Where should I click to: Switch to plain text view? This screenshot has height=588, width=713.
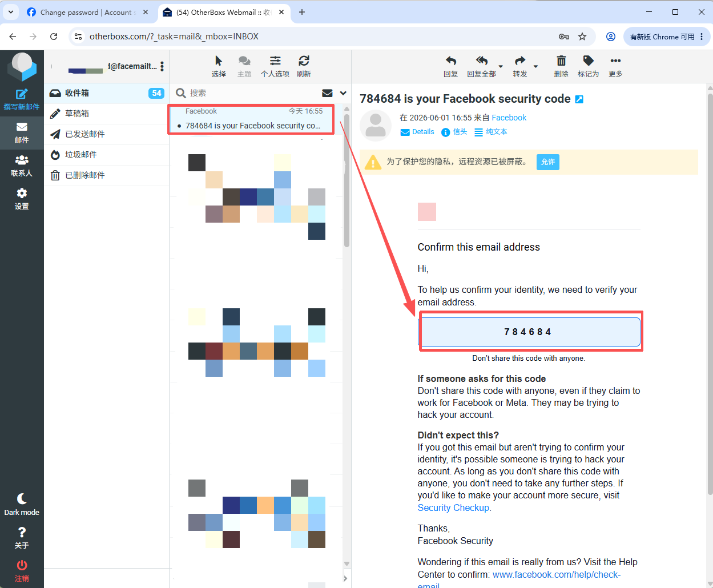click(491, 132)
